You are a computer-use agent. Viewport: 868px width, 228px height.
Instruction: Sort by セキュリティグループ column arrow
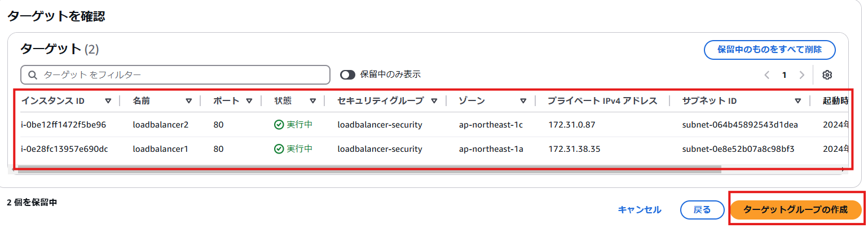point(434,101)
